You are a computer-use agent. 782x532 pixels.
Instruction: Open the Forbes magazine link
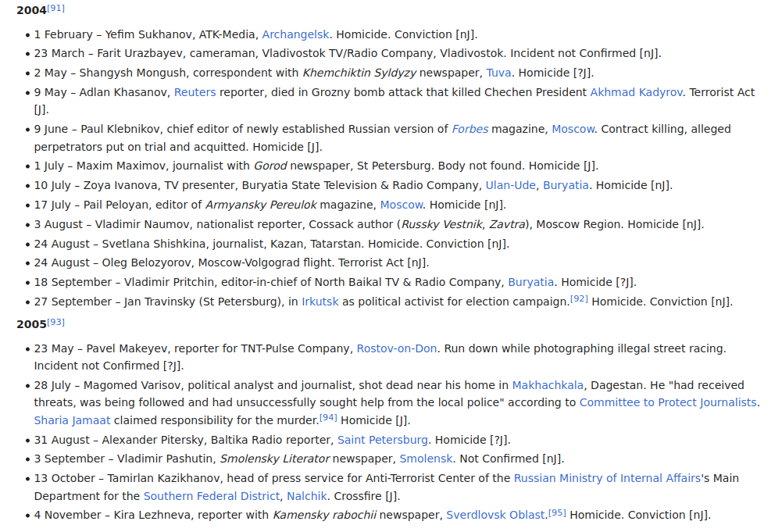[x=470, y=129]
